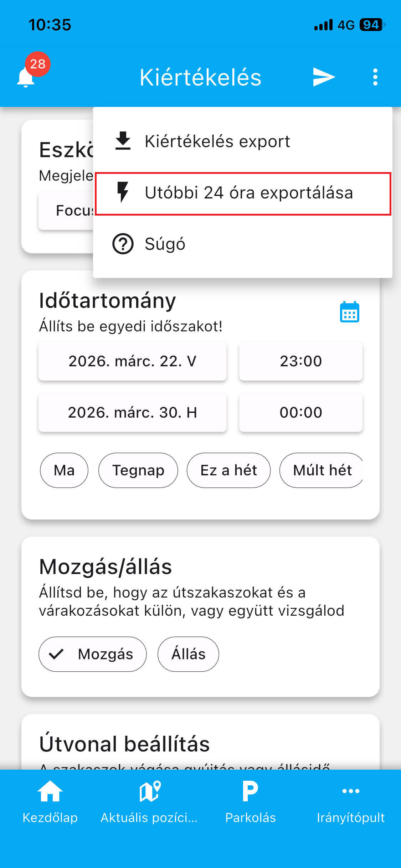
Task: Select Kiértékelés export menu item
Action: pyautogui.click(x=217, y=141)
